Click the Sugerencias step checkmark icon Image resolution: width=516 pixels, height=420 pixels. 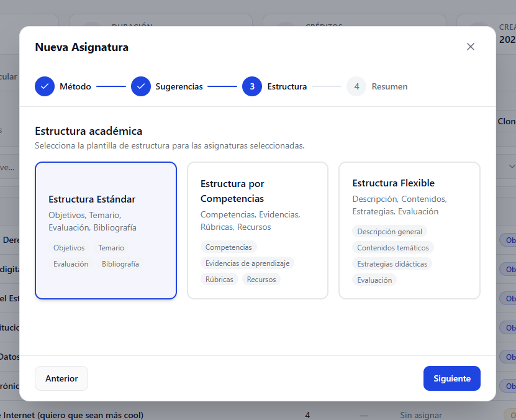[x=141, y=86]
